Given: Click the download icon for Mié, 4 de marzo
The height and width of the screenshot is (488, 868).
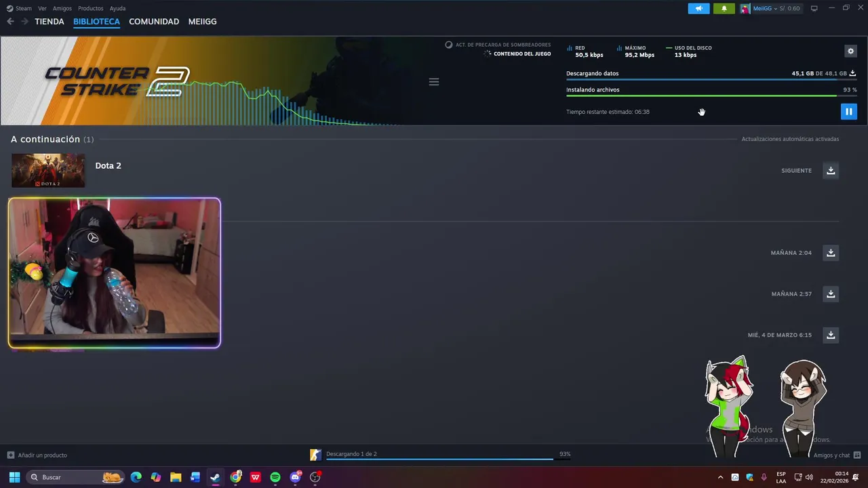Looking at the screenshot, I should click(x=831, y=335).
